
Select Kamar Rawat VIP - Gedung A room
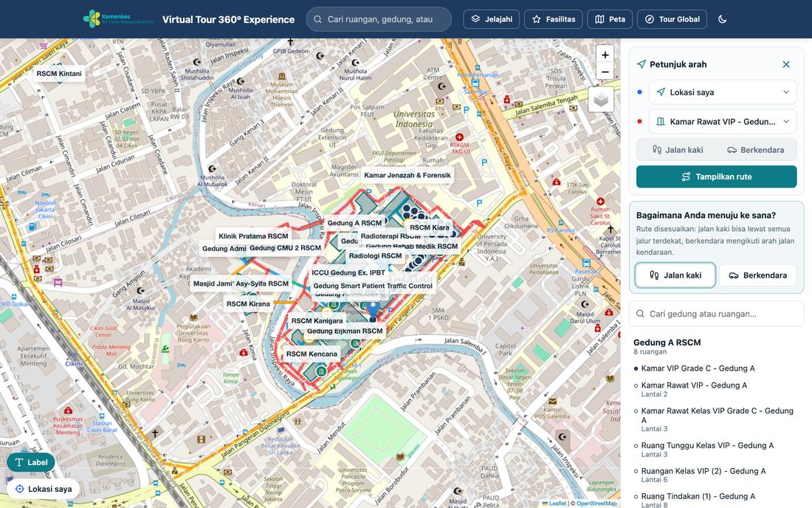[717, 389]
